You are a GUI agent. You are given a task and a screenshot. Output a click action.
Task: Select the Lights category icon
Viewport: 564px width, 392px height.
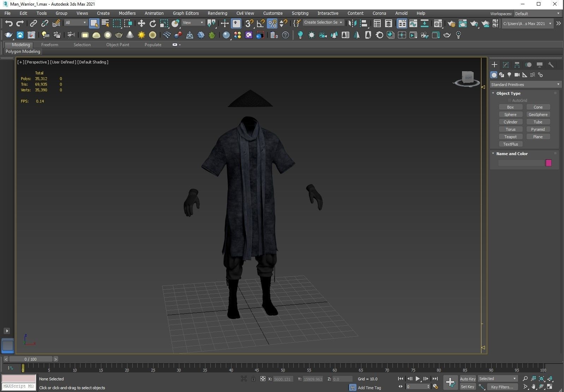point(509,75)
